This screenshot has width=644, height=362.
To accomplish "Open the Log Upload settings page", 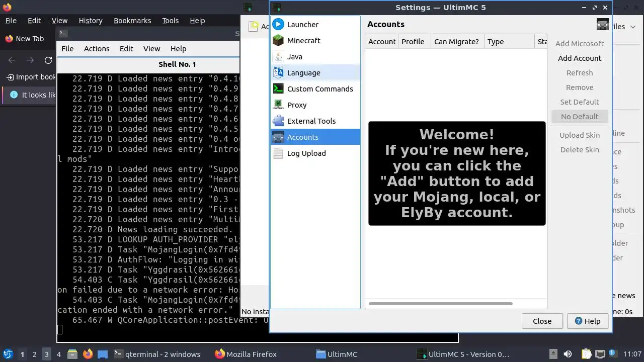I will 315,153.
